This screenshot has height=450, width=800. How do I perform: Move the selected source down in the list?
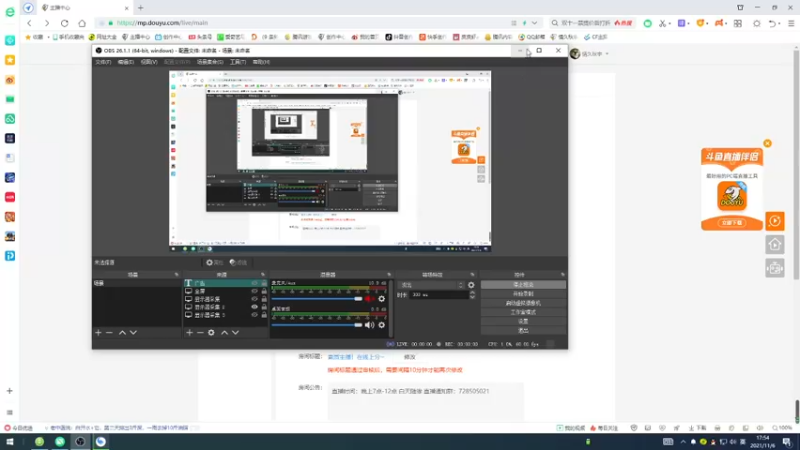click(235, 333)
